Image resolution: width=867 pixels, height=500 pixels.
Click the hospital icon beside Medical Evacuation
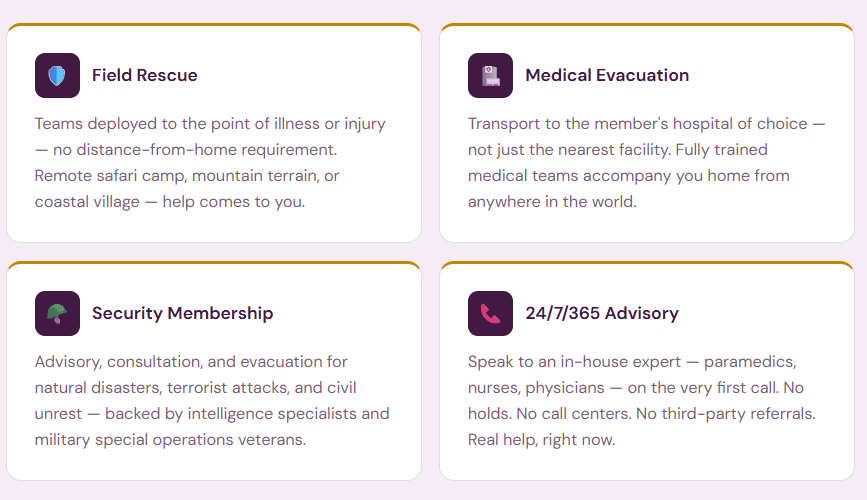490,76
